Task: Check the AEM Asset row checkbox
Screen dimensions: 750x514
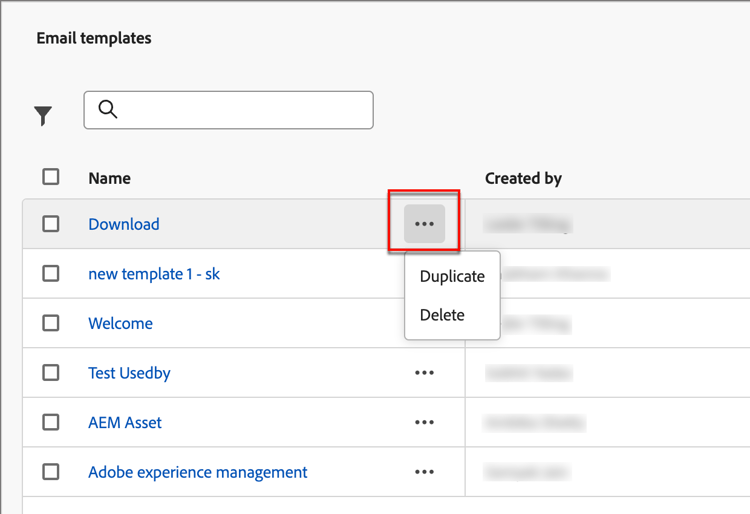Action: [x=51, y=422]
